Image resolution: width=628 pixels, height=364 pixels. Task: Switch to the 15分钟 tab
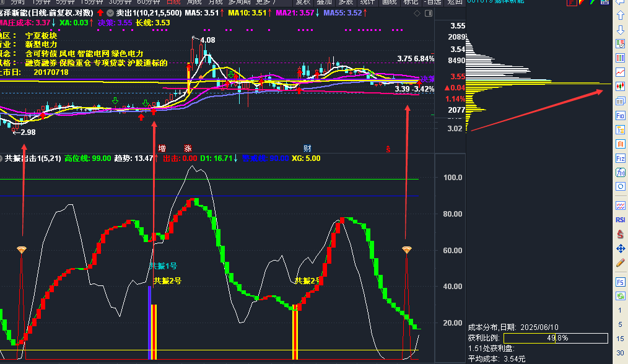tap(92, 2)
